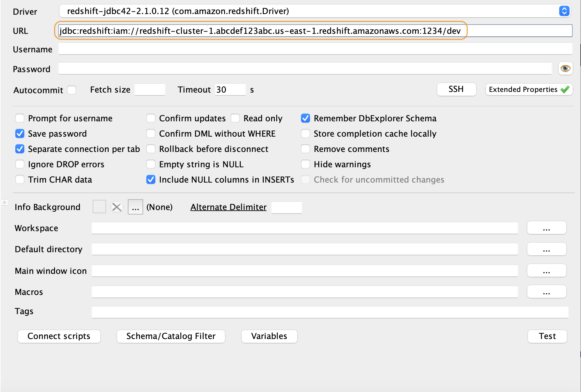581x392 pixels.
Task: Disable Include NULL columns in INSERTs
Action: point(151,179)
